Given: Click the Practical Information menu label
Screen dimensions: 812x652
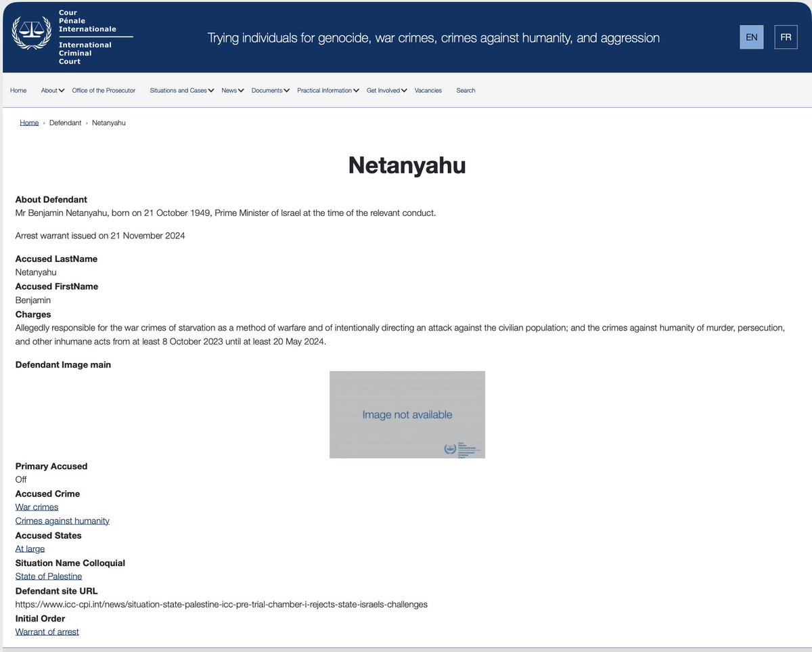Looking at the screenshot, I should (x=325, y=90).
